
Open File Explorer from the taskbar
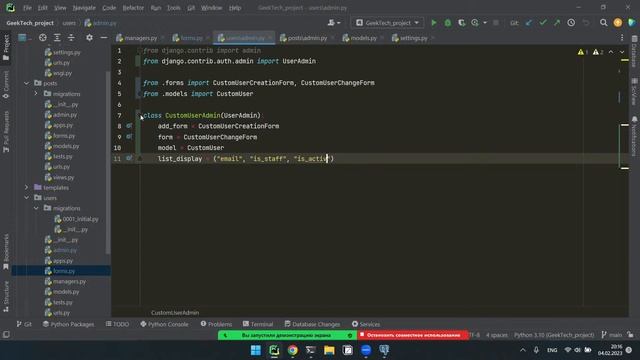click(329, 350)
